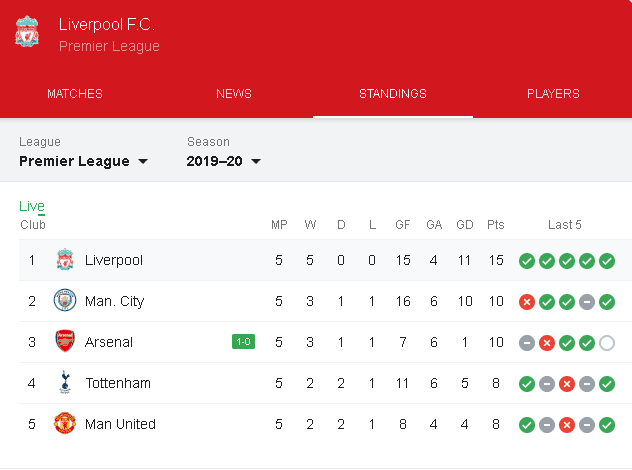Image resolution: width=632 pixels, height=470 pixels.
Task: Click the Arsenal club badge
Action: (65, 341)
